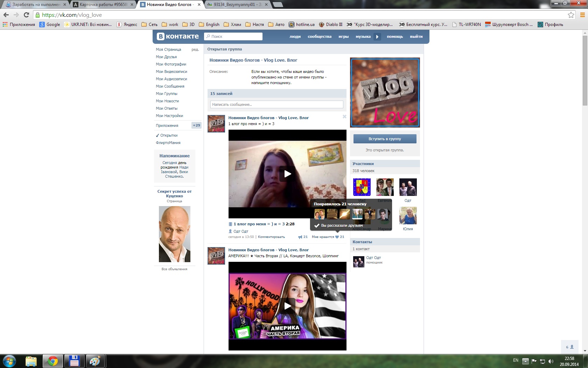The image size is (588, 368).
Task: Click the music play arrow in VK header
Action: point(377,36)
